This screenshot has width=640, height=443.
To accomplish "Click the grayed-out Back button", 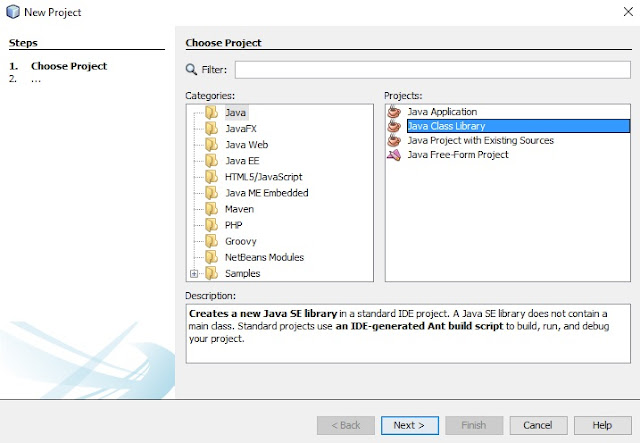I will (x=346, y=425).
